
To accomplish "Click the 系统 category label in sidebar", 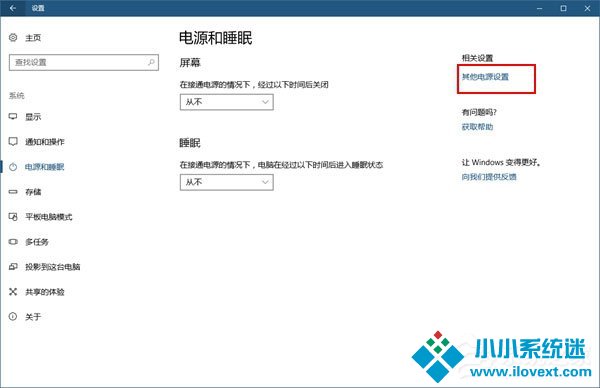I will (x=17, y=95).
